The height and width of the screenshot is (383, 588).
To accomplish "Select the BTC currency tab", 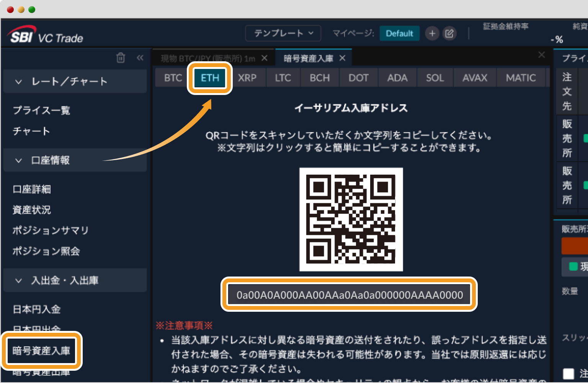I will coord(173,78).
